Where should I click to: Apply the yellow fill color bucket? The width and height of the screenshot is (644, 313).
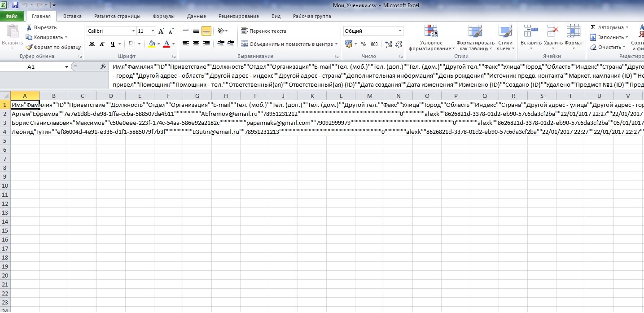coord(152,44)
